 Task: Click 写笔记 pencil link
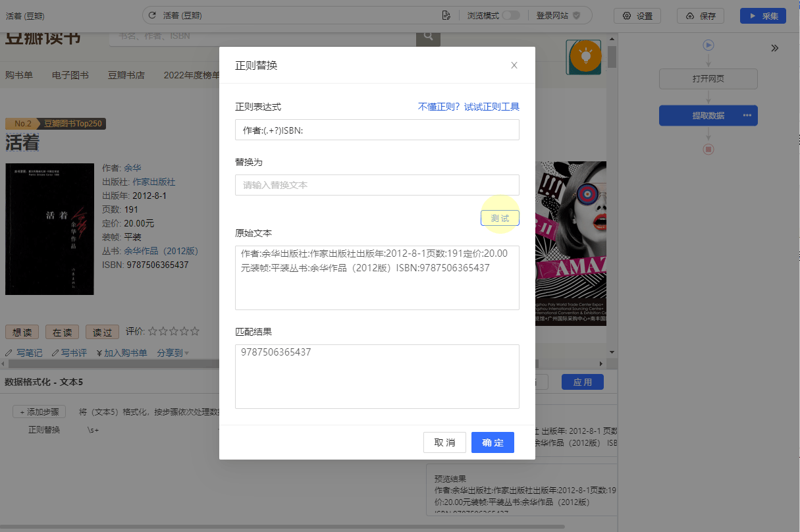coord(24,353)
